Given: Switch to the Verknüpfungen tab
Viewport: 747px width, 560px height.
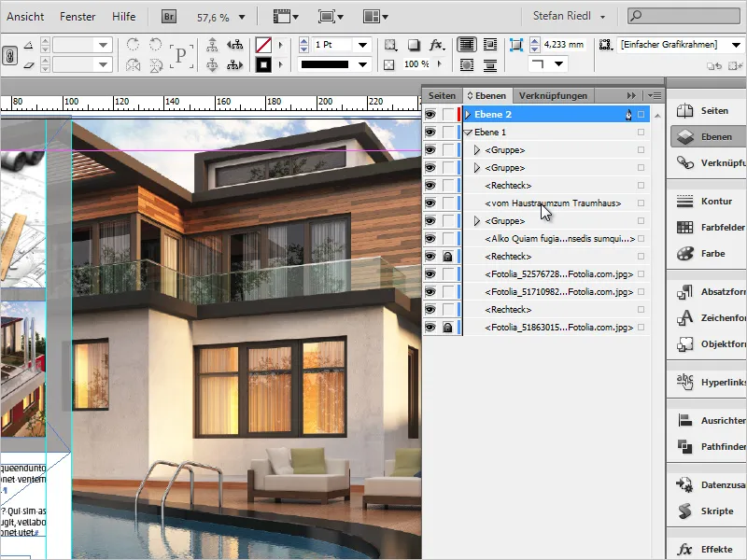Looking at the screenshot, I should coord(553,96).
